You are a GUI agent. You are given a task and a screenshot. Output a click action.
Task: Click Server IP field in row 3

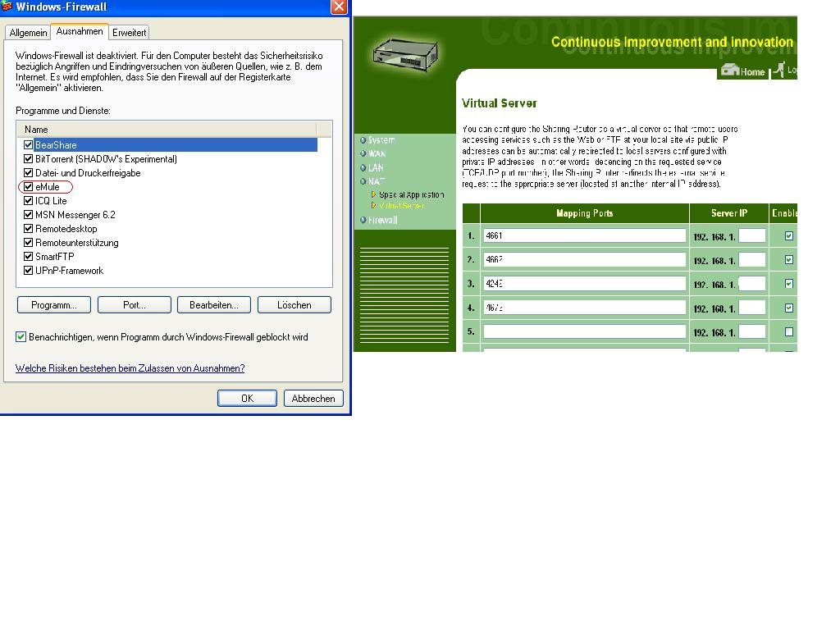pos(752,283)
